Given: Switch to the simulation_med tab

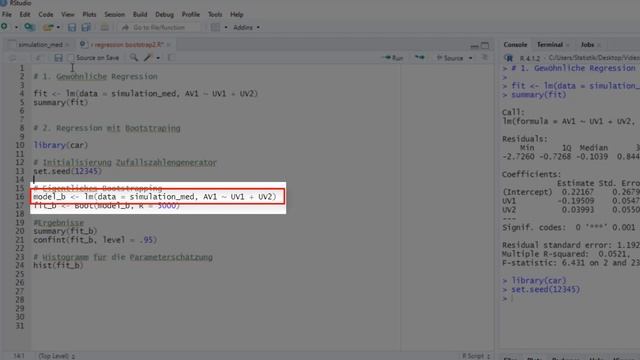Looking at the screenshot, I should (x=40, y=44).
